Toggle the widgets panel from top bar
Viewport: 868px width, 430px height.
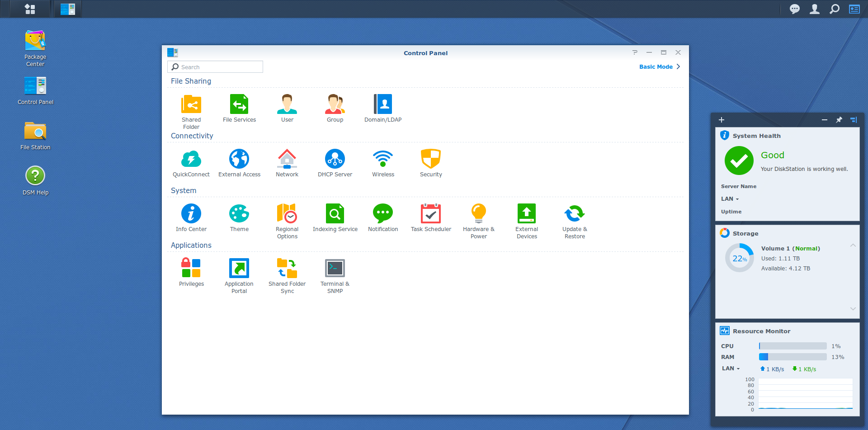click(854, 9)
